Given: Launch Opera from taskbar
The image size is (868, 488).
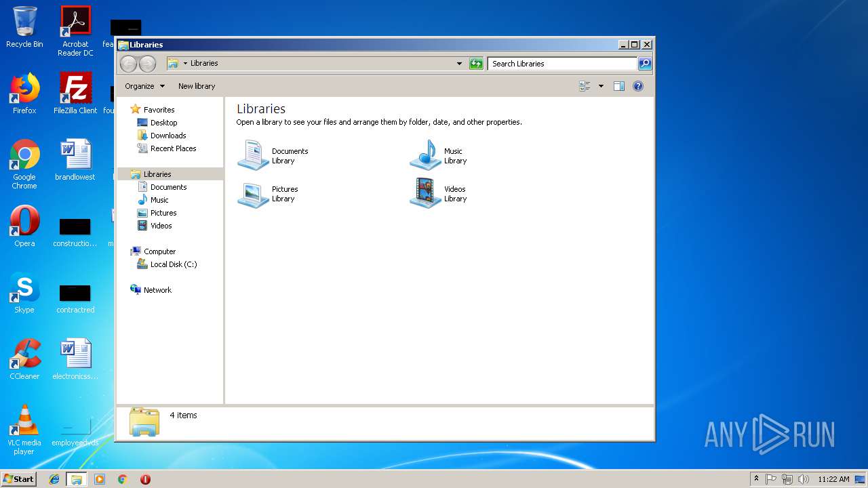Looking at the screenshot, I should [145, 479].
